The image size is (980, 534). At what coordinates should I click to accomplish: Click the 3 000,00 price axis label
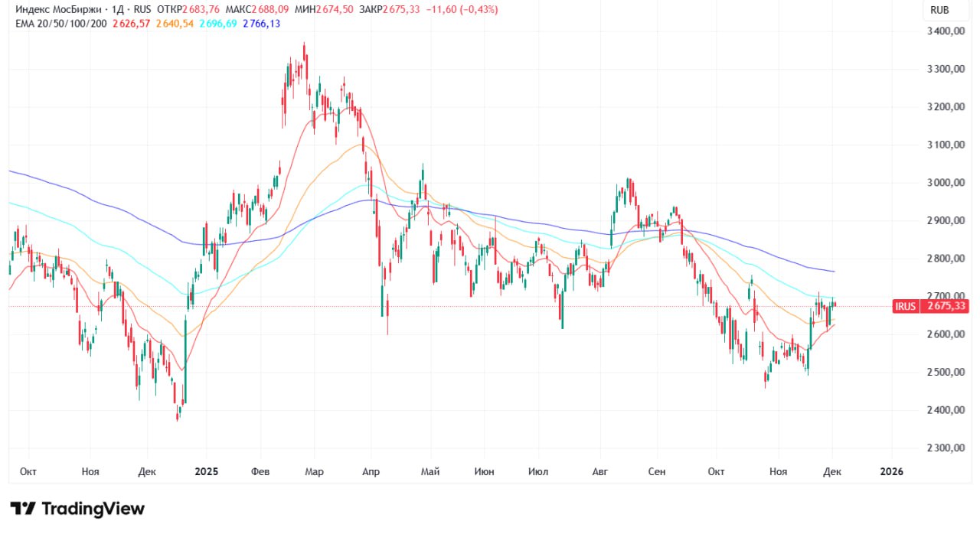(942, 183)
